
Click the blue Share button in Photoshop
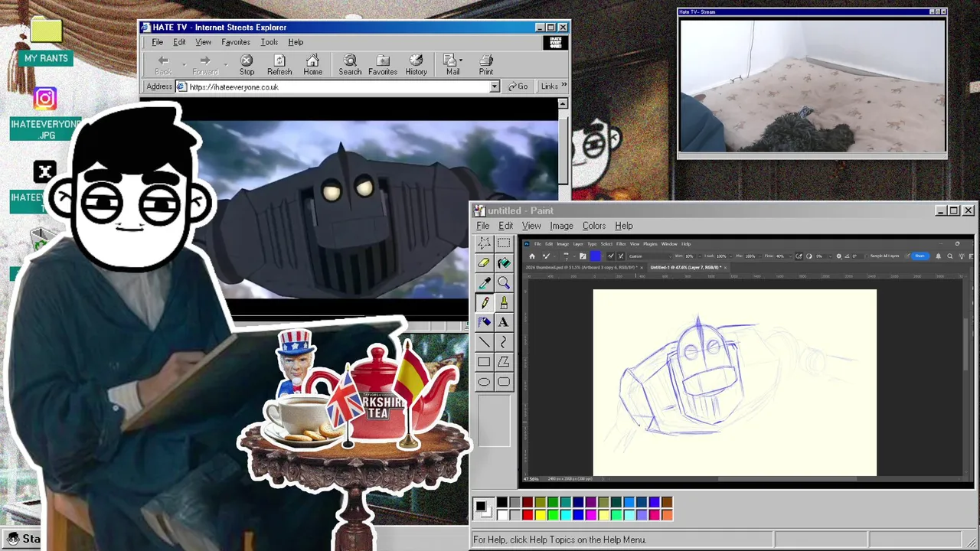920,256
